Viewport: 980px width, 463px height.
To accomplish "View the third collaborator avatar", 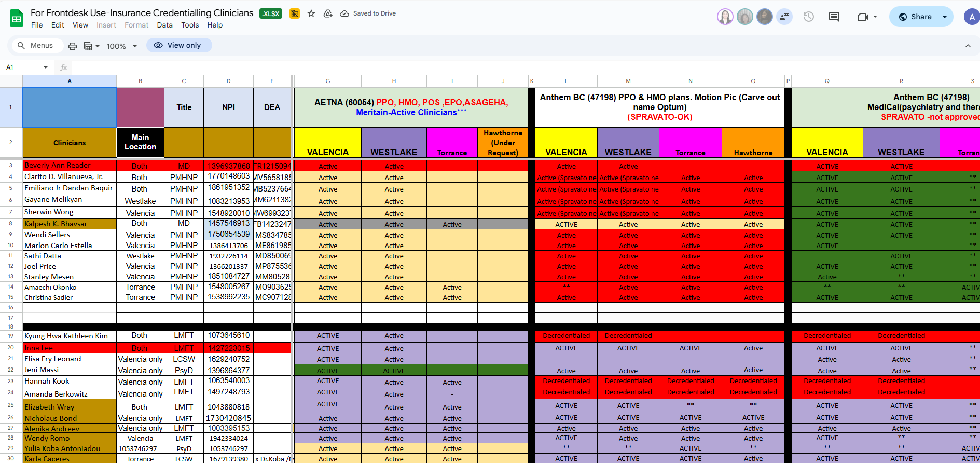I will click(765, 17).
